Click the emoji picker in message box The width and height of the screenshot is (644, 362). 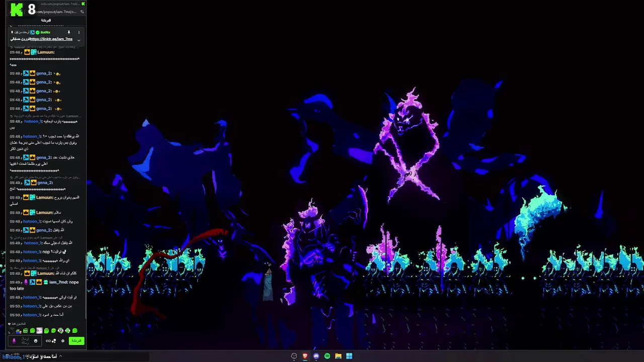36,341
